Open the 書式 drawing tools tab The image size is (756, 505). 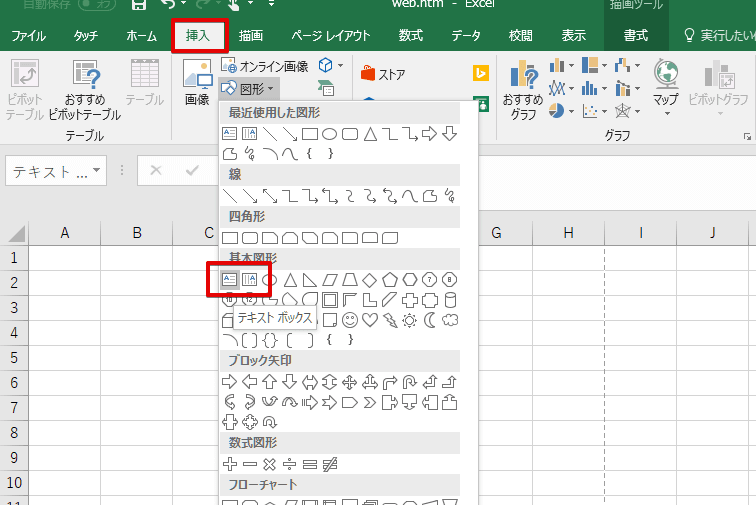click(x=635, y=35)
